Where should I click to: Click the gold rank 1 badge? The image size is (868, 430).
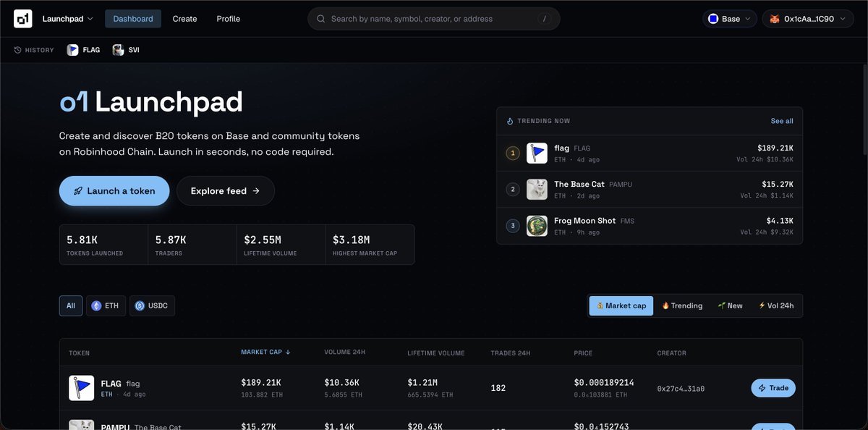[x=513, y=153]
